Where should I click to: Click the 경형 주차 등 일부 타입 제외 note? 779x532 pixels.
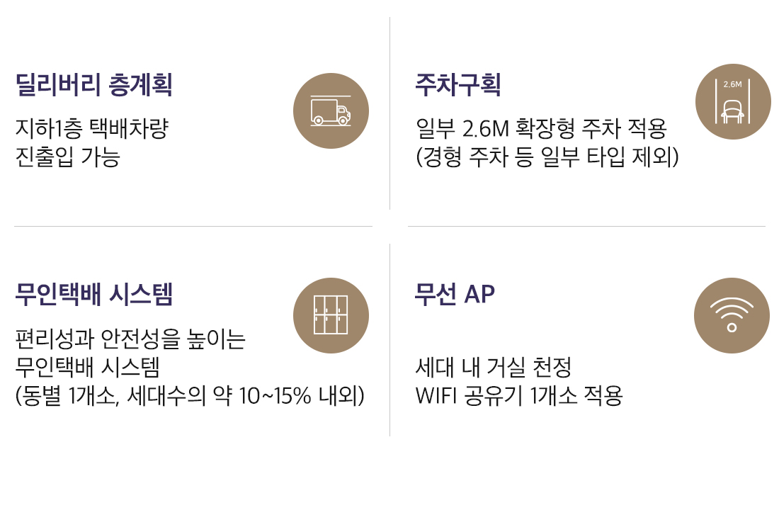coord(547,157)
